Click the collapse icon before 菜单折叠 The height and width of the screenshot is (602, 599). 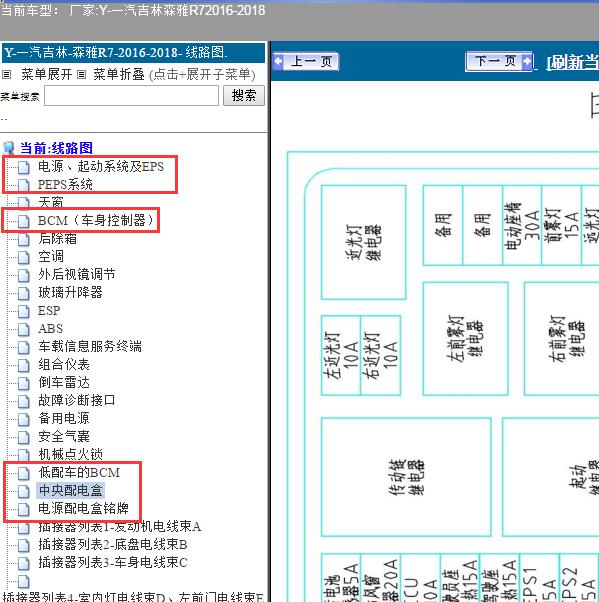[81, 74]
